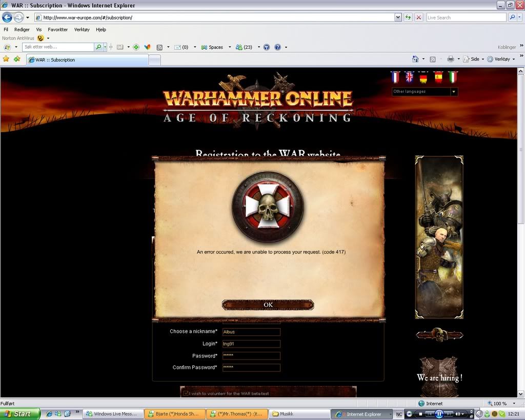
Task: Open the address bar URL history dropdown
Action: [398, 17]
